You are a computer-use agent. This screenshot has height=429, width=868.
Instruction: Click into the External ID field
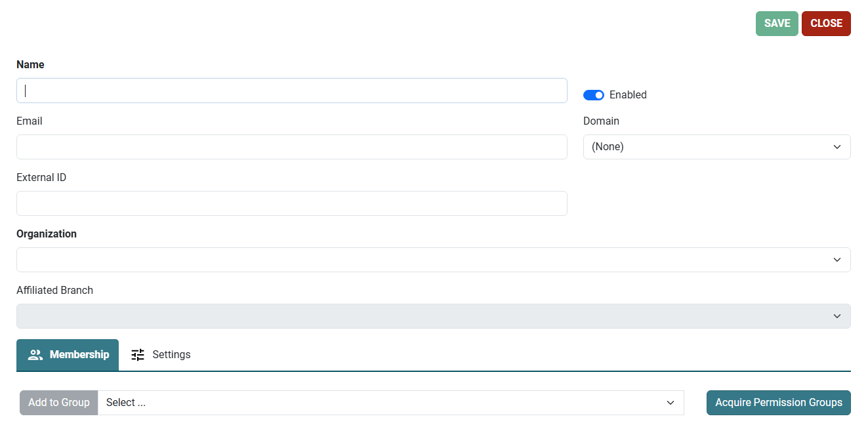point(292,203)
